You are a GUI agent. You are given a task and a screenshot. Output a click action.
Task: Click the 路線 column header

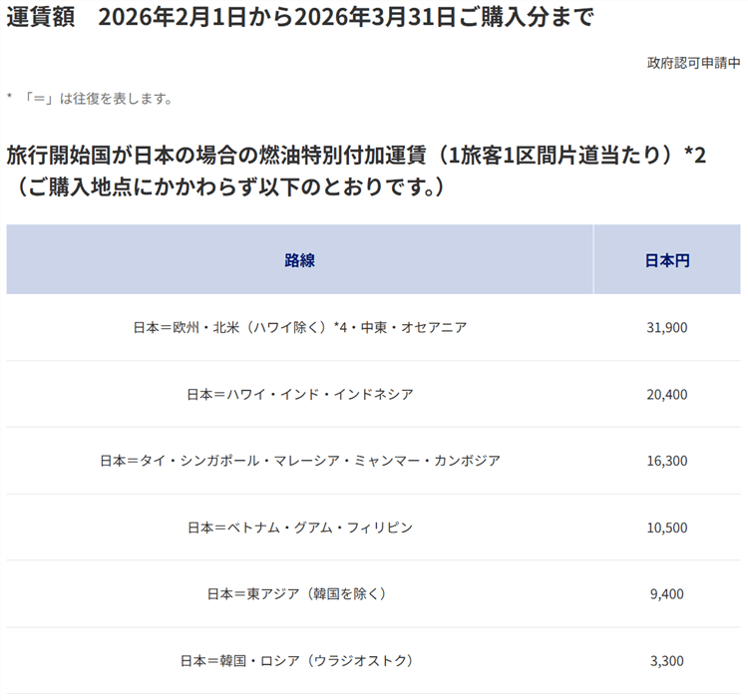click(x=299, y=260)
